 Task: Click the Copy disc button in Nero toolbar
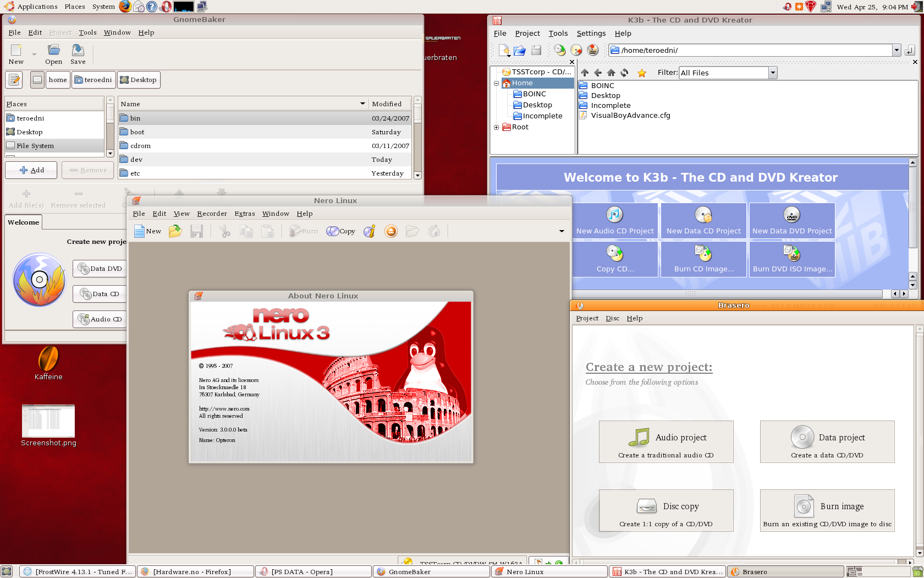pyautogui.click(x=341, y=231)
